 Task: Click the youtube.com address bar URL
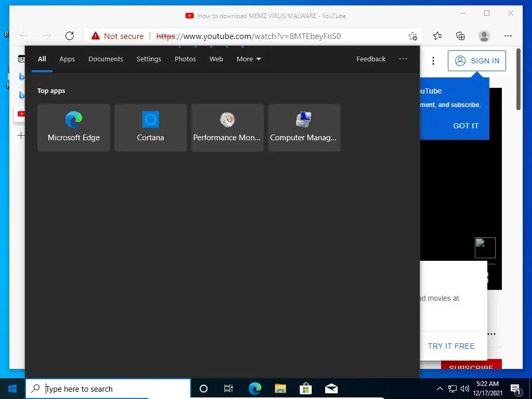248,36
